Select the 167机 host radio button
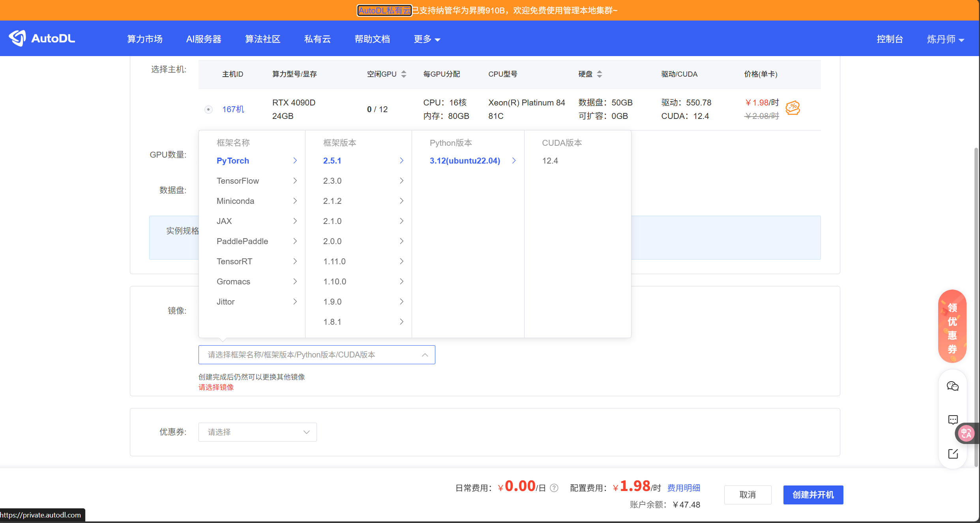Image resolution: width=980 pixels, height=523 pixels. (x=208, y=109)
